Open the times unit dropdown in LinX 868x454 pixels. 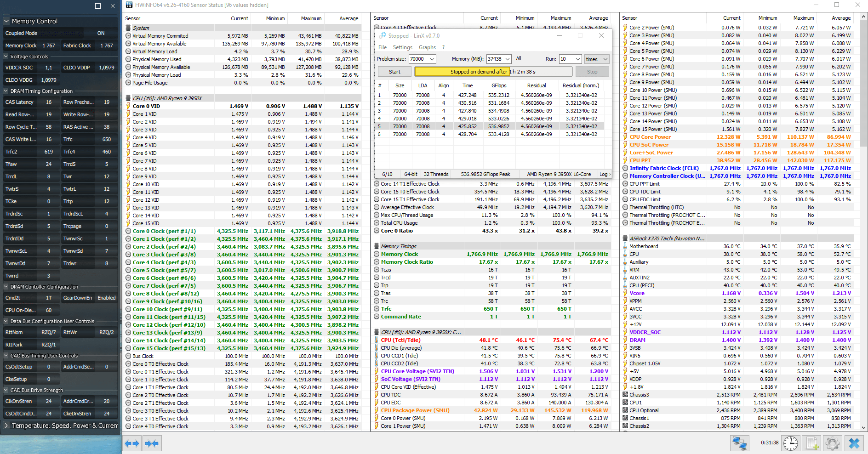click(x=597, y=59)
